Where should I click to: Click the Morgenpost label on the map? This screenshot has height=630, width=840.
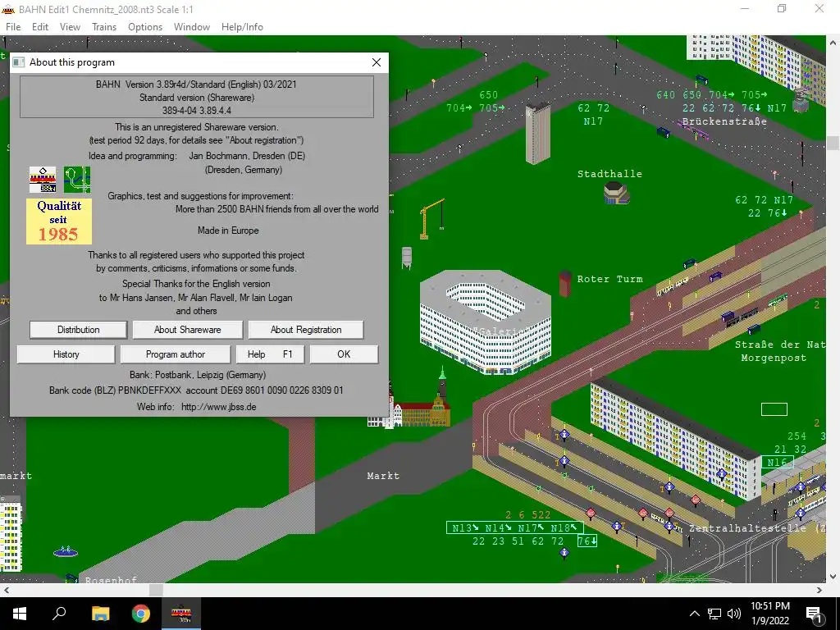(x=774, y=358)
